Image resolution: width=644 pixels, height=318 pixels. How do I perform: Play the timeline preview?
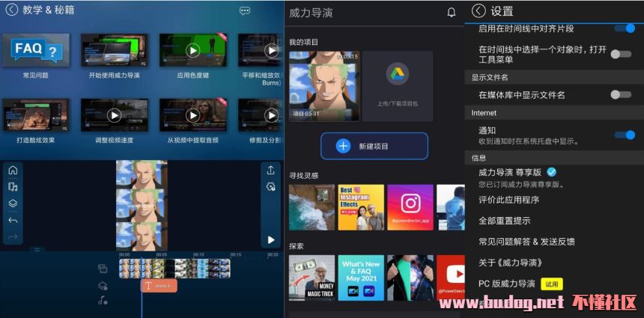270,240
